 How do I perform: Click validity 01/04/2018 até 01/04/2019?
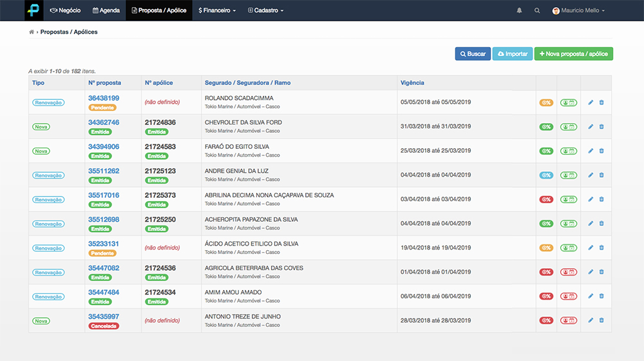(x=436, y=272)
